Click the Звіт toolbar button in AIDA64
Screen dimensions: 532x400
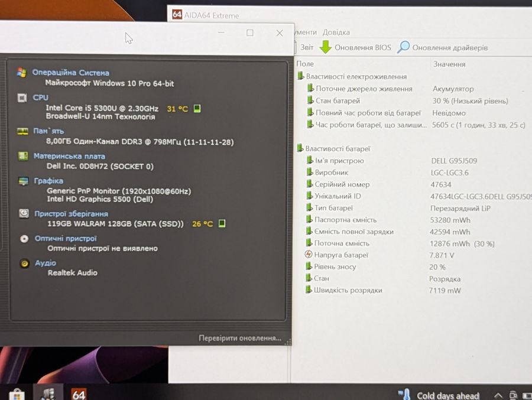pyautogui.click(x=307, y=47)
